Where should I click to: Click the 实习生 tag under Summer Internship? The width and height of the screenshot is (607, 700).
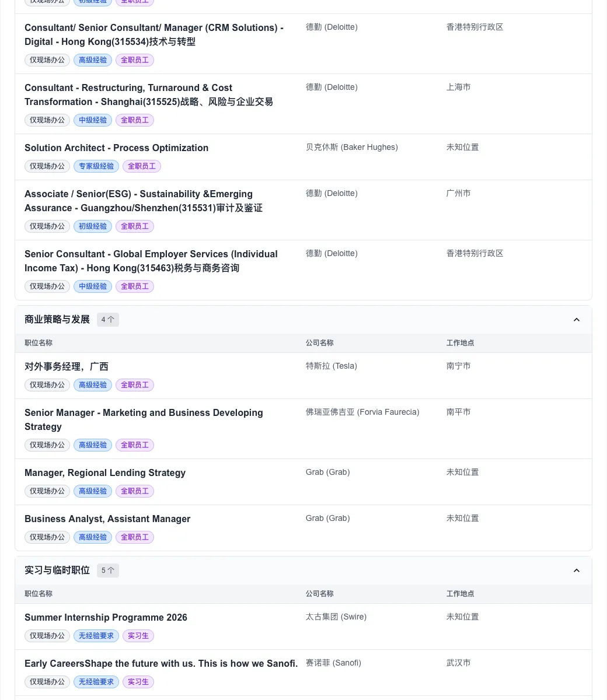tap(138, 636)
